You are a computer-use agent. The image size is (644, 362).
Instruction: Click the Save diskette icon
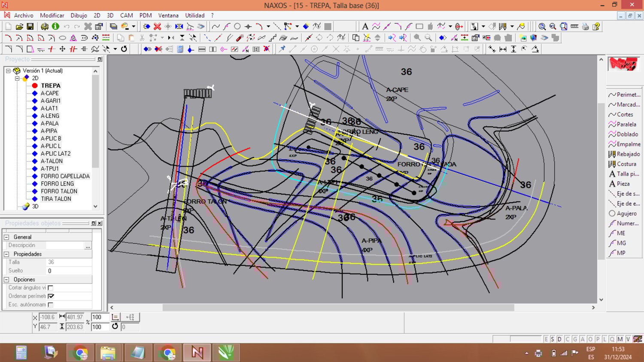(30, 27)
